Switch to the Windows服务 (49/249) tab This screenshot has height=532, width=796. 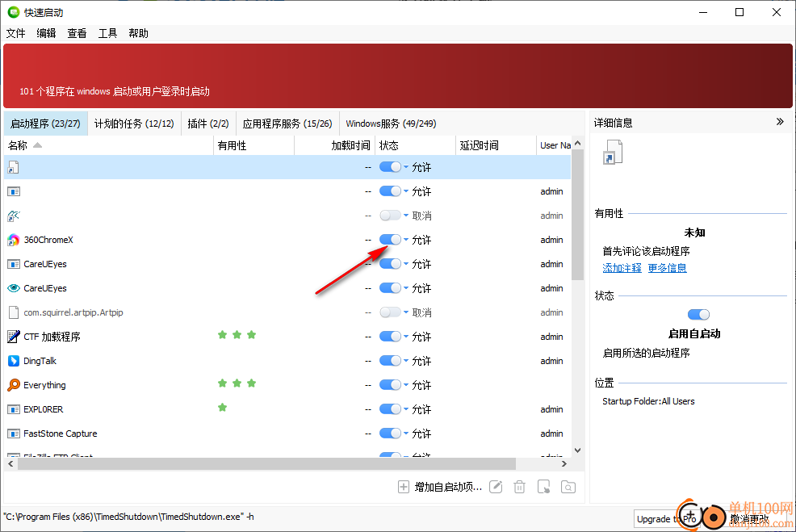pyautogui.click(x=391, y=124)
